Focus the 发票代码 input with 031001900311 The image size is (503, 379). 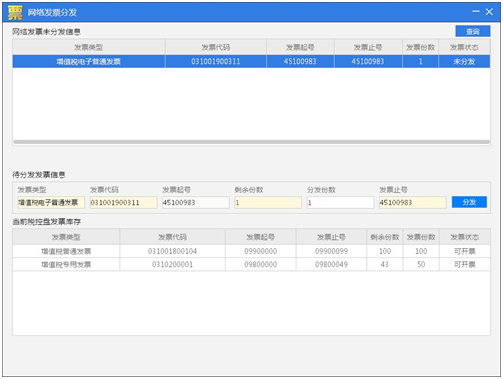123,202
